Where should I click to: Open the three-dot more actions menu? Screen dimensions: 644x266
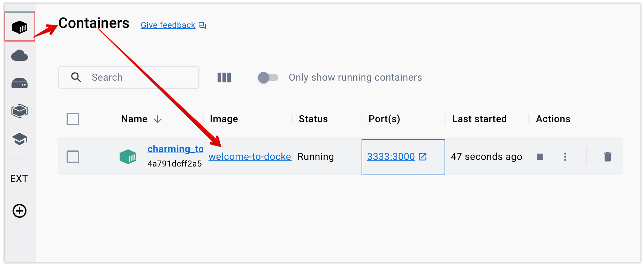click(565, 157)
